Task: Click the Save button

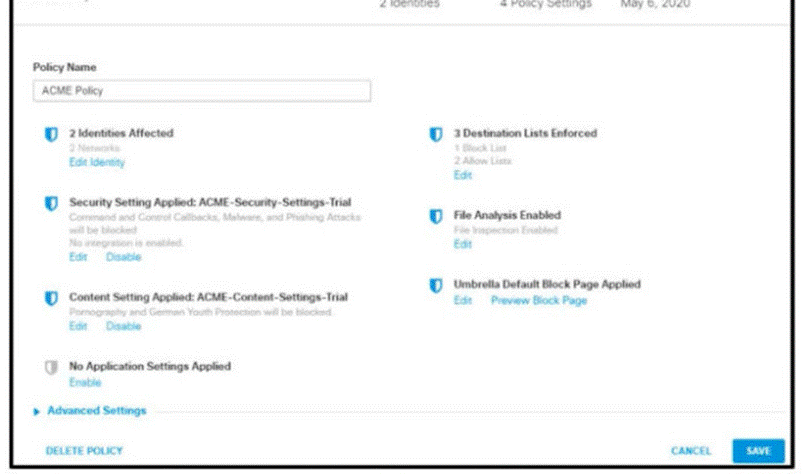Action: click(758, 451)
